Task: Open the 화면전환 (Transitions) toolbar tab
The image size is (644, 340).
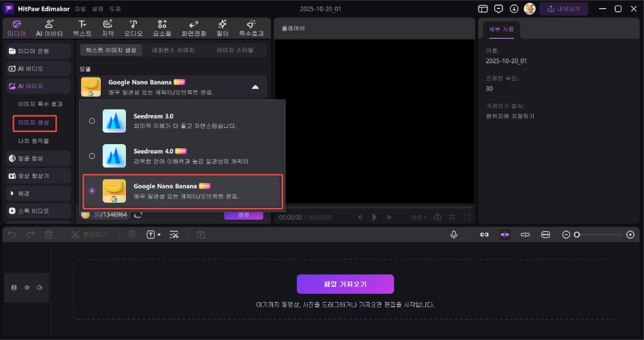Action: (x=194, y=29)
